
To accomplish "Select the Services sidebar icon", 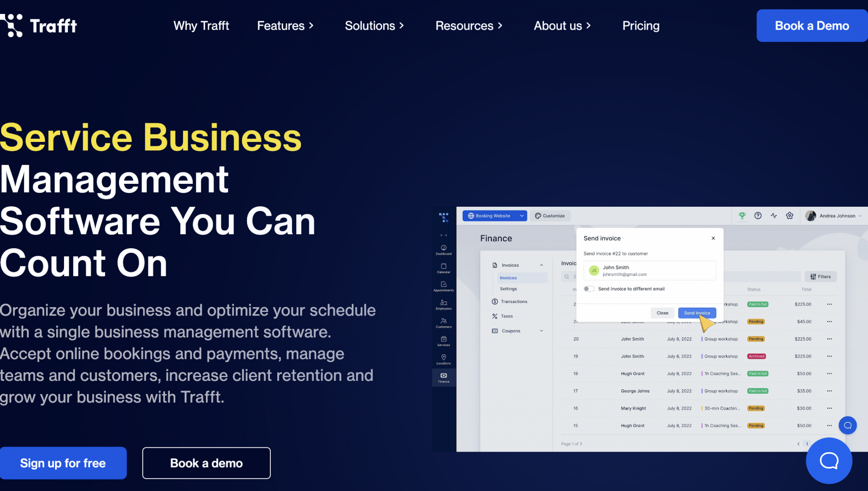I will click(444, 339).
